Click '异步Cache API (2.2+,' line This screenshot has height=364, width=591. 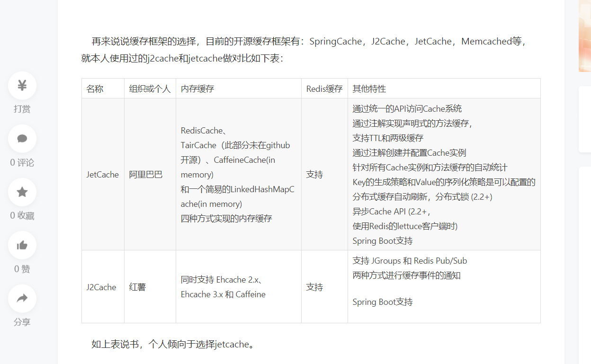392,212
